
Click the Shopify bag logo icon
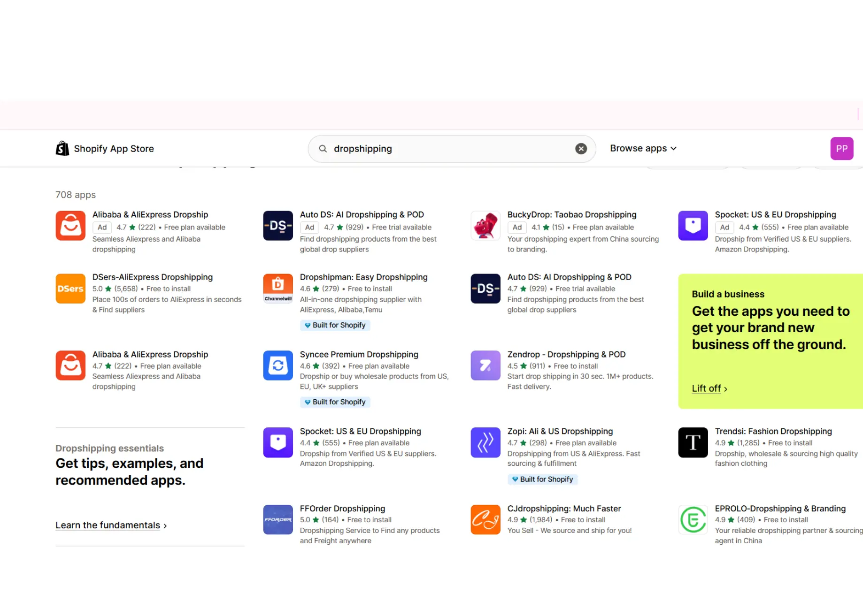62,148
